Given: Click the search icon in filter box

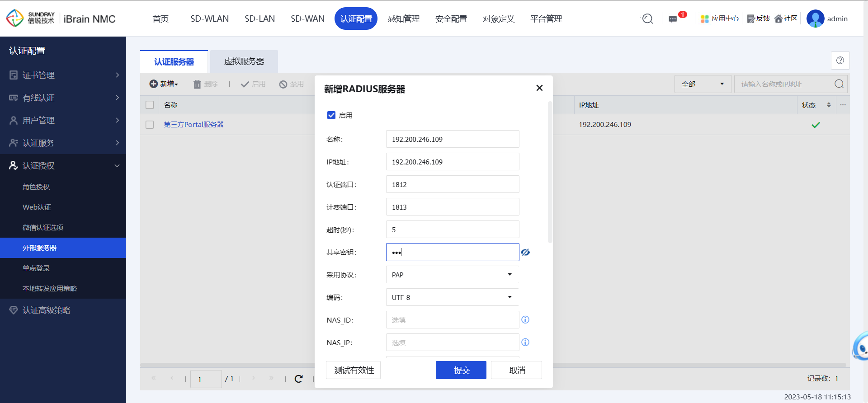Looking at the screenshot, I should [839, 84].
